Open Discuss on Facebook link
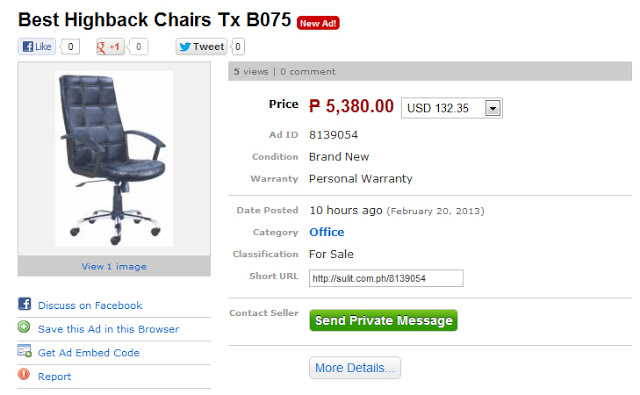Screen dimensions: 640x395 point(90,305)
